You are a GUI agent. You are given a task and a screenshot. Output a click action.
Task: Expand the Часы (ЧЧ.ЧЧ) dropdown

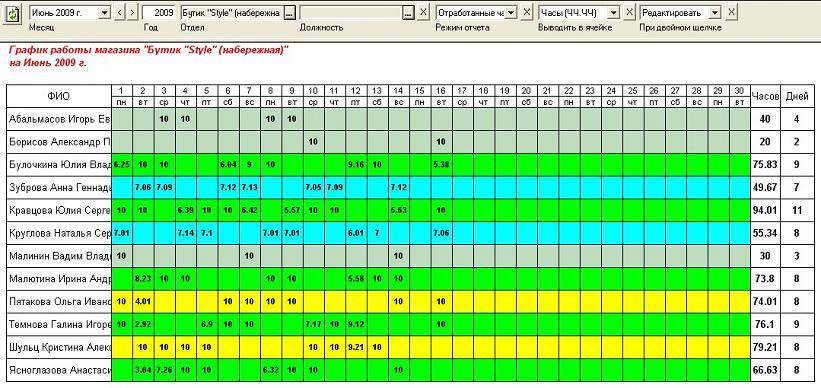point(614,13)
